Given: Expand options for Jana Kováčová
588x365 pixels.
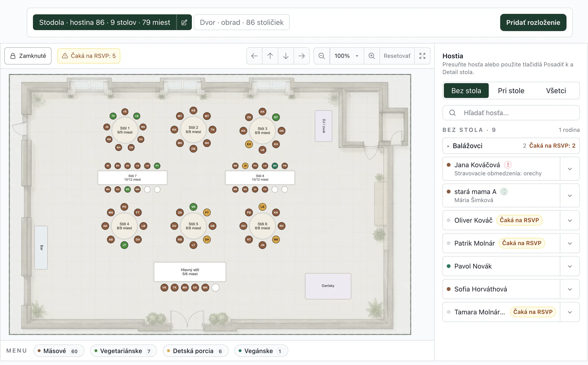Looking at the screenshot, I should point(570,169).
